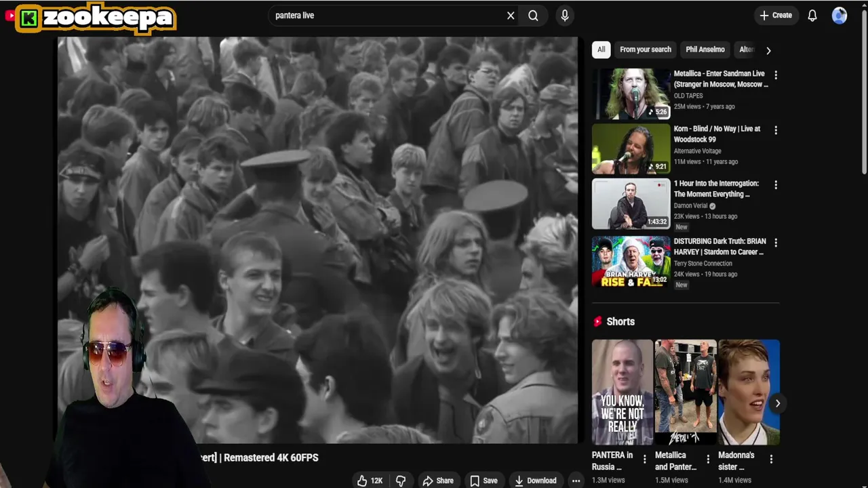This screenshot has width=868, height=488.
Task: Open '1 Hour Into the Interrogation' title
Action: 716,188
